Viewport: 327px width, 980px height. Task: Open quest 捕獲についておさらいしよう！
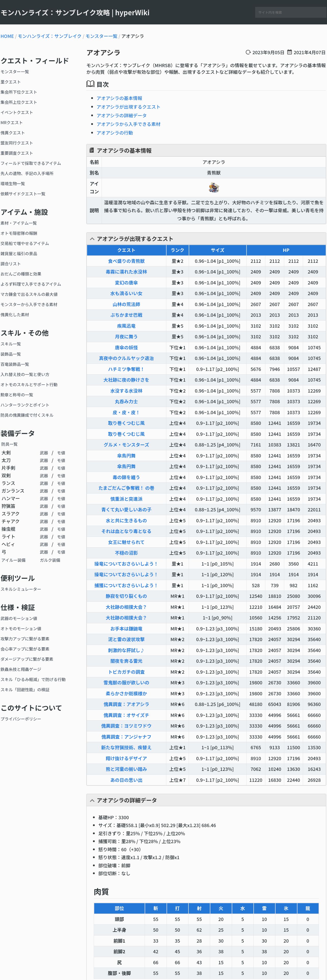point(126,585)
